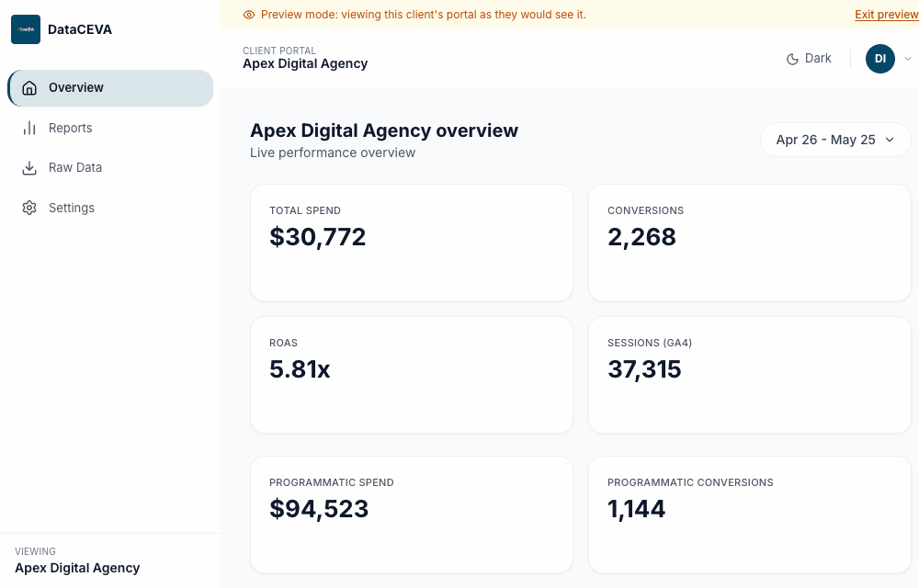The width and height of the screenshot is (919, 588).
Task: Open the Apr 26 - May 25 date range dropdown
Action: pyautogui.click(x=835, y=140)
